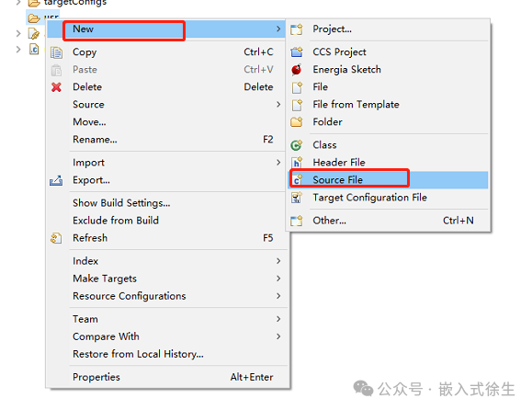Select Restore from Local History...
This screenshot has height=410, width=532.
pos(138,354)
